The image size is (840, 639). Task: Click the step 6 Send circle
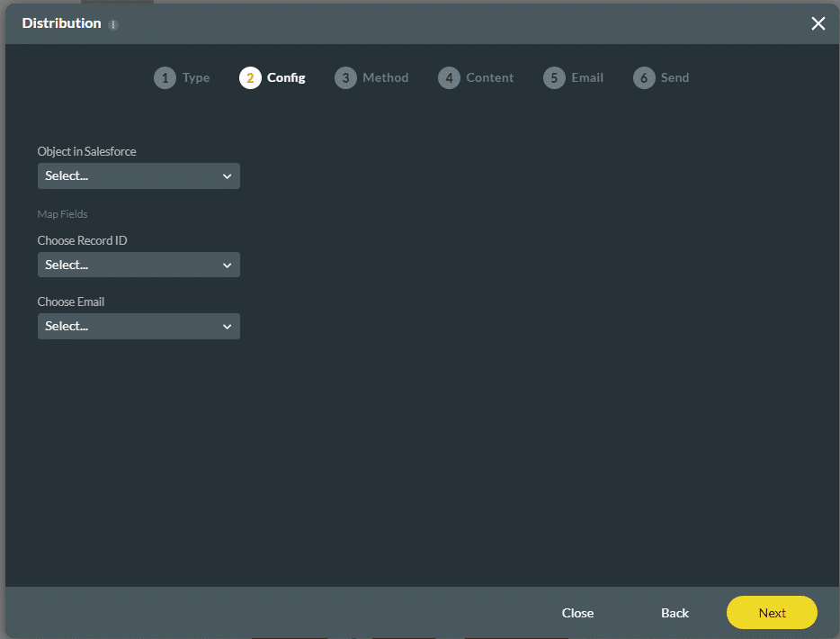click(644, 77)
